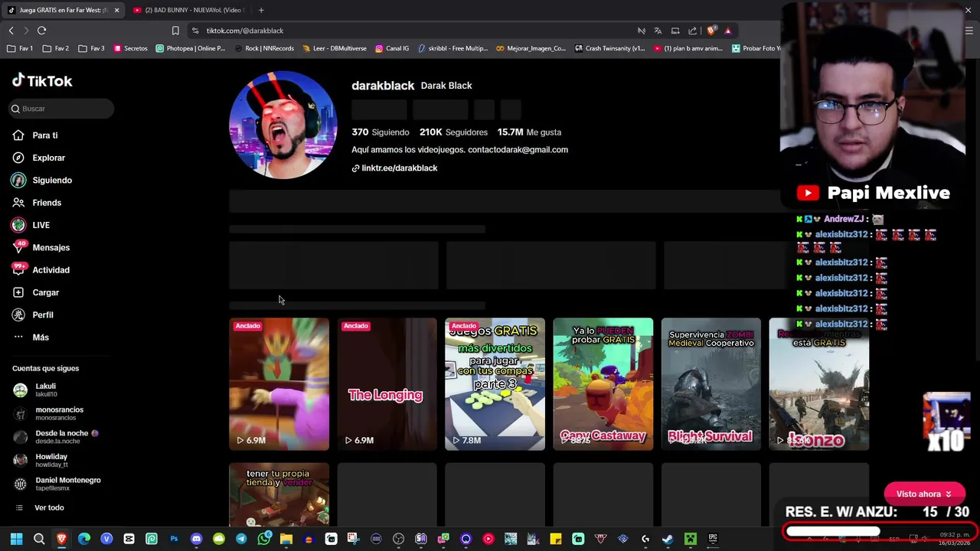The width and height of the screenshot is (980, 551).
Task: Open Isonzo video thumbnail
Action: point(818,384)
